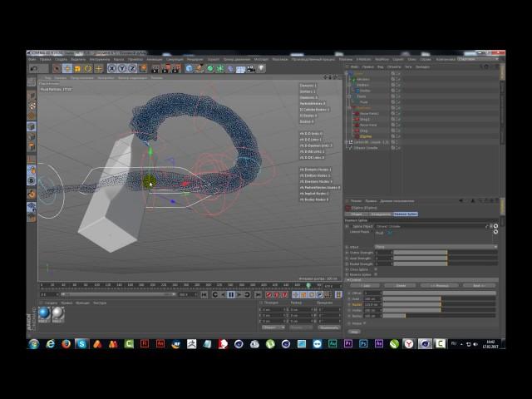This screenshot has width=532, height=399.
Task: Open Edit Render Settings clapperboard icon
Action: click(175, 69)
